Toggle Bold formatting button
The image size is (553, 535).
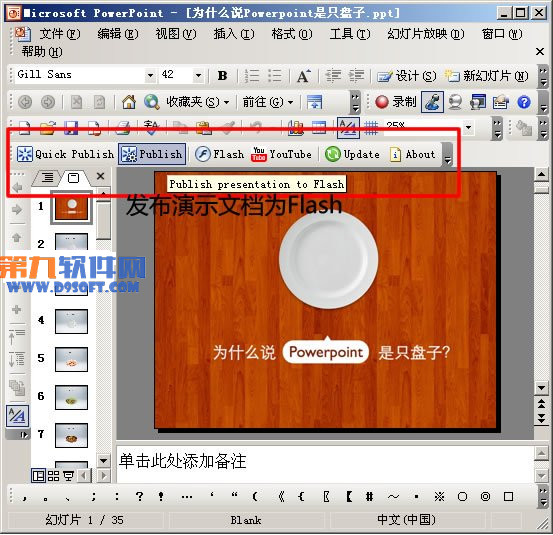tap(222, 75)
